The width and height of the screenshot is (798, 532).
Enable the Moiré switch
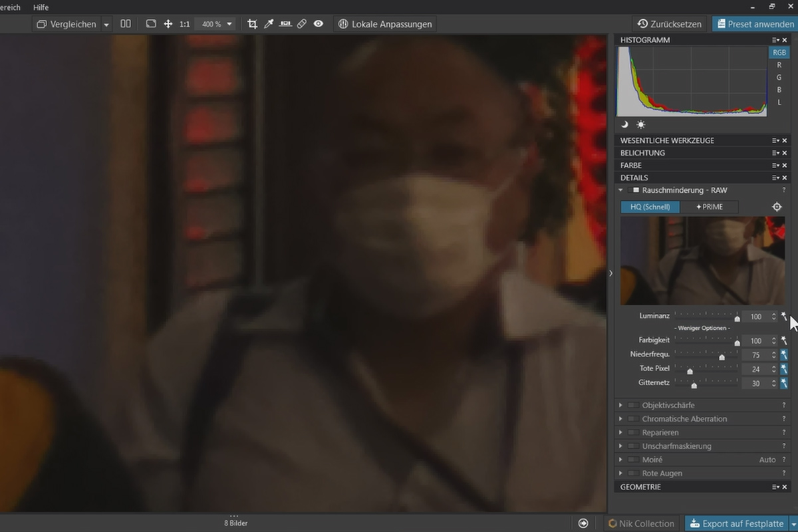click(633, 460)
